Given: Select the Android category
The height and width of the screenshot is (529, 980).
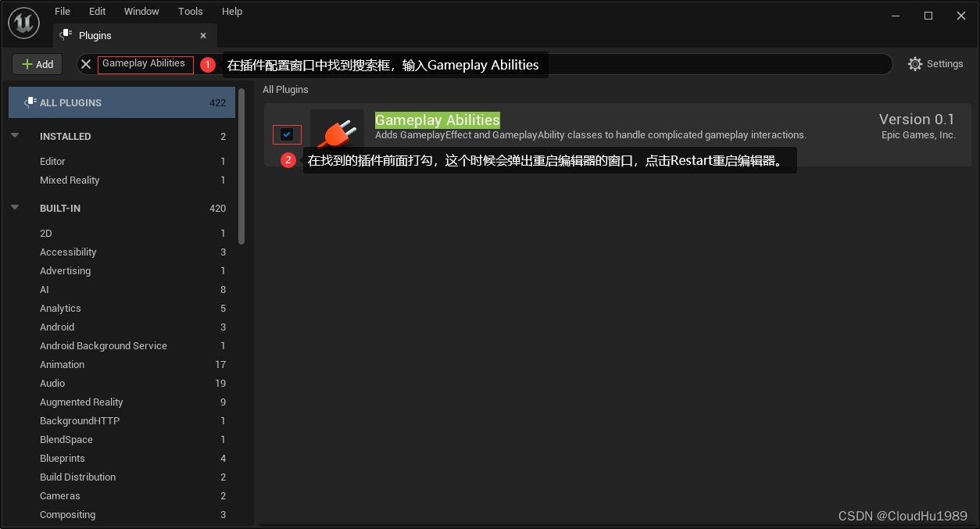Looking at the screenshot, I should point(122,327).
